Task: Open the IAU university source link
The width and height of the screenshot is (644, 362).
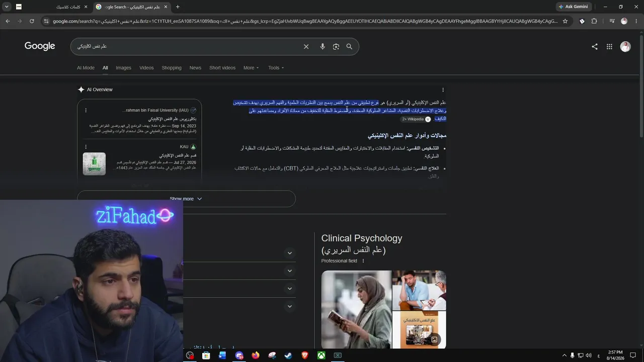Action: tap(139, 121)
